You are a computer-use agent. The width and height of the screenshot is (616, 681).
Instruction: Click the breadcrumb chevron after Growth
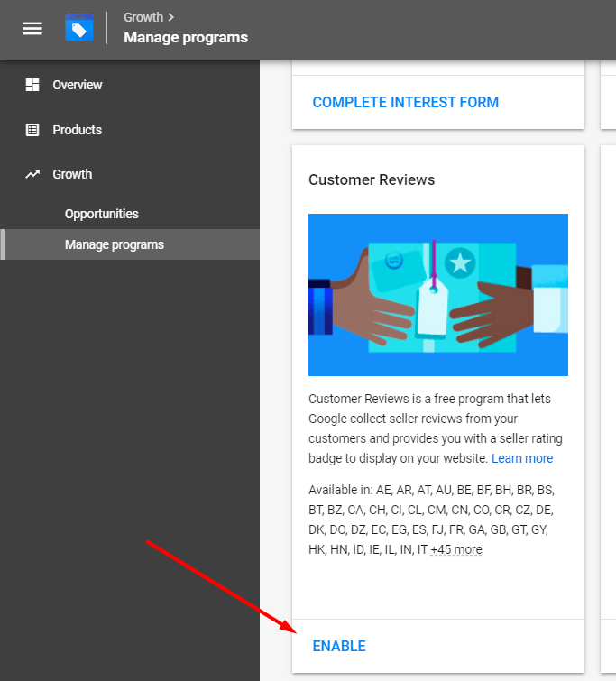pos(171,17)
